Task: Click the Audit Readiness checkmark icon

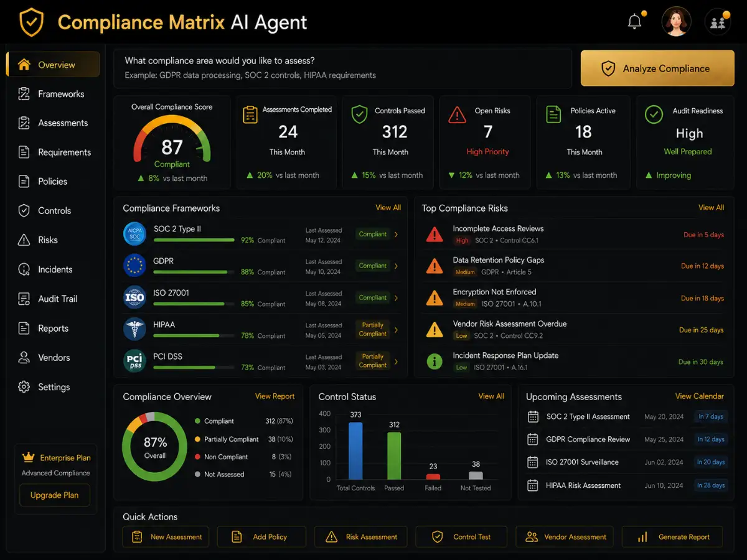Action: tap(654, 114)
